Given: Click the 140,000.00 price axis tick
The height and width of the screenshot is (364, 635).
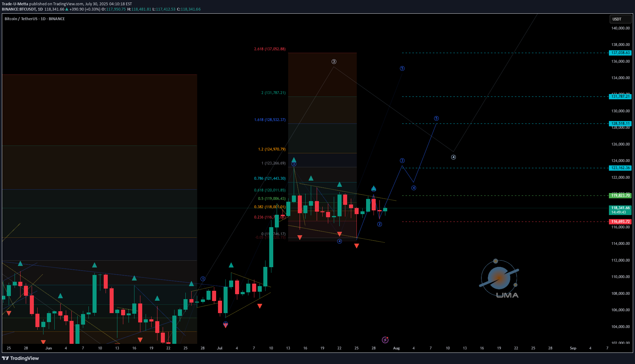Looking at the screenshot, I should 620,28.
